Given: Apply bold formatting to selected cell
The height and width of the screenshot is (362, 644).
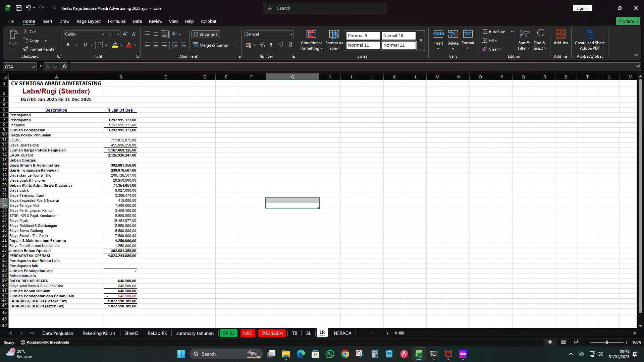Looking at the screenshot, I should pyautogui.click(x=68, y=45).
